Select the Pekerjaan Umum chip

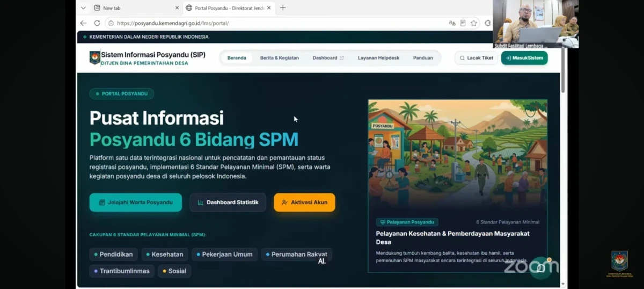(x=224, y=254)
